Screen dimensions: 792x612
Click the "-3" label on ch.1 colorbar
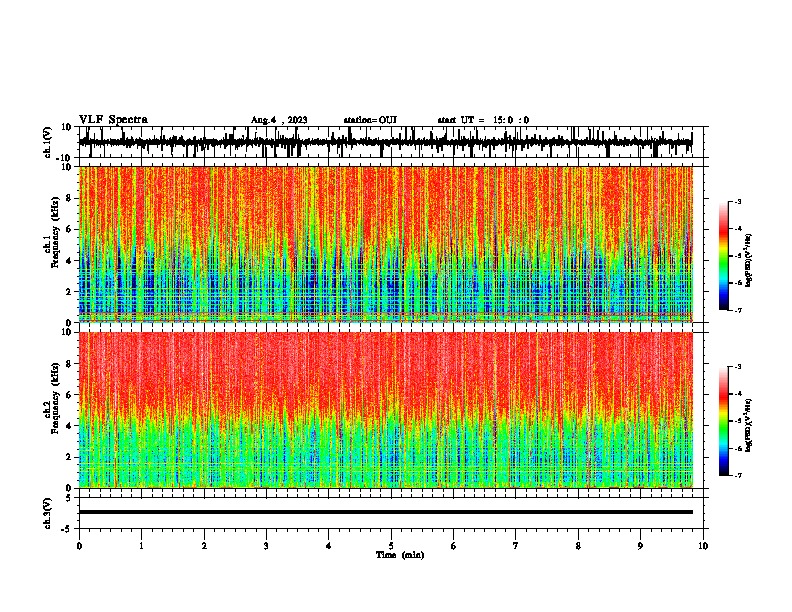[x=738, y=201]
